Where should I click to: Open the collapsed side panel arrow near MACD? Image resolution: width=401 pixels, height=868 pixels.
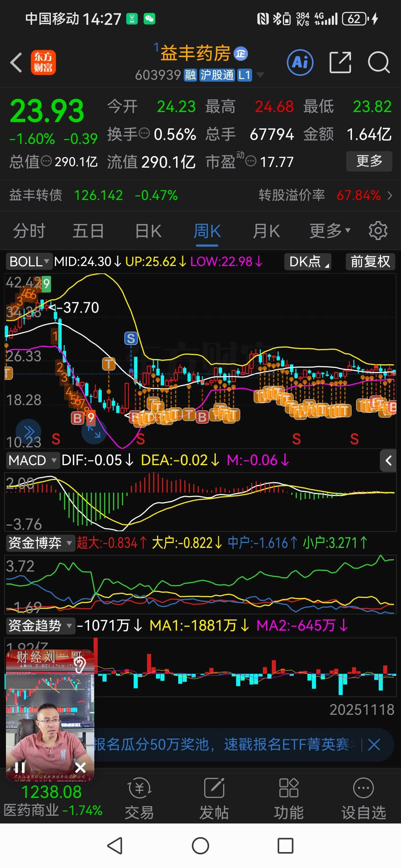[388, 461]
